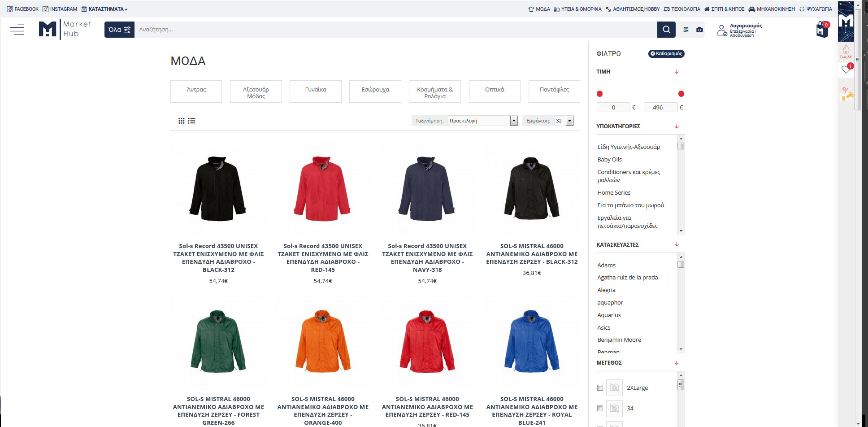Select the Άντρας category button
Image resolution: width=868 pixels, height=427 pixels.
(x=196, y=91)
